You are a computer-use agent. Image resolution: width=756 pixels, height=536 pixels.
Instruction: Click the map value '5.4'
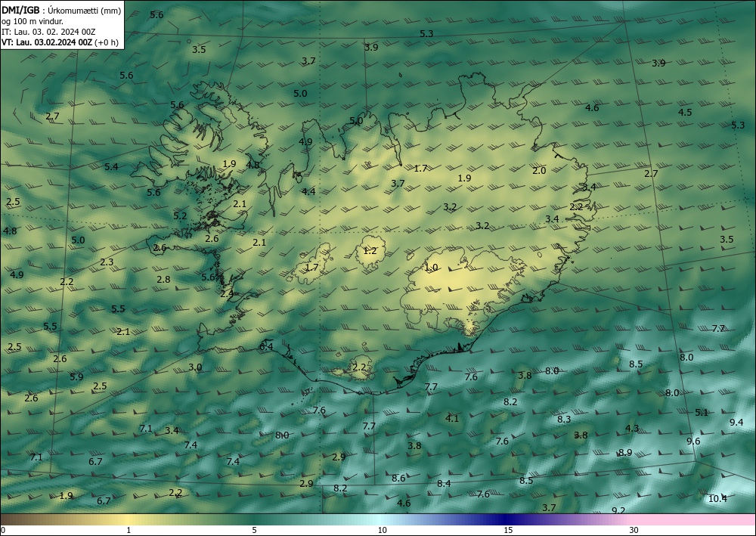click(111, 167)
